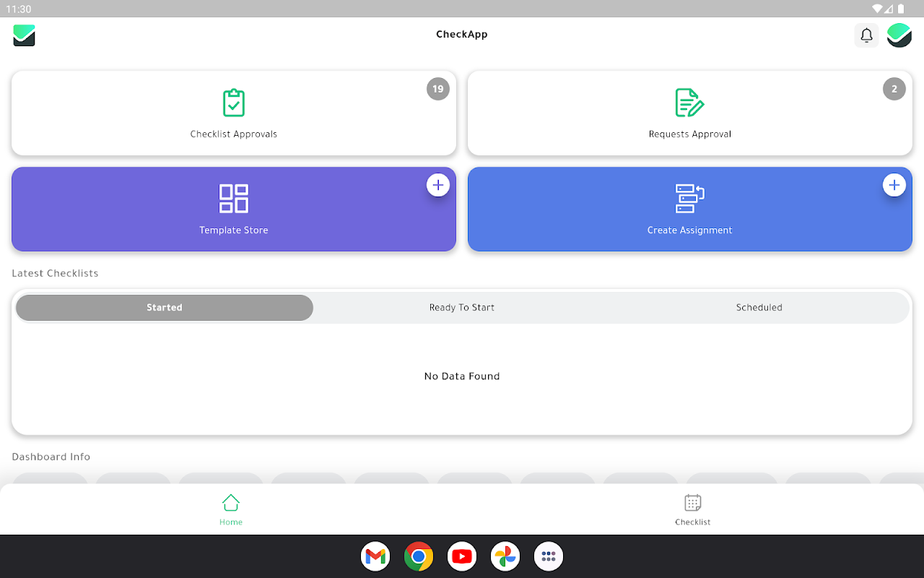The height and width of the screenshot is (578, 924).
Task: Switch to the Ready To Start tab
Action: click(462, 308)
